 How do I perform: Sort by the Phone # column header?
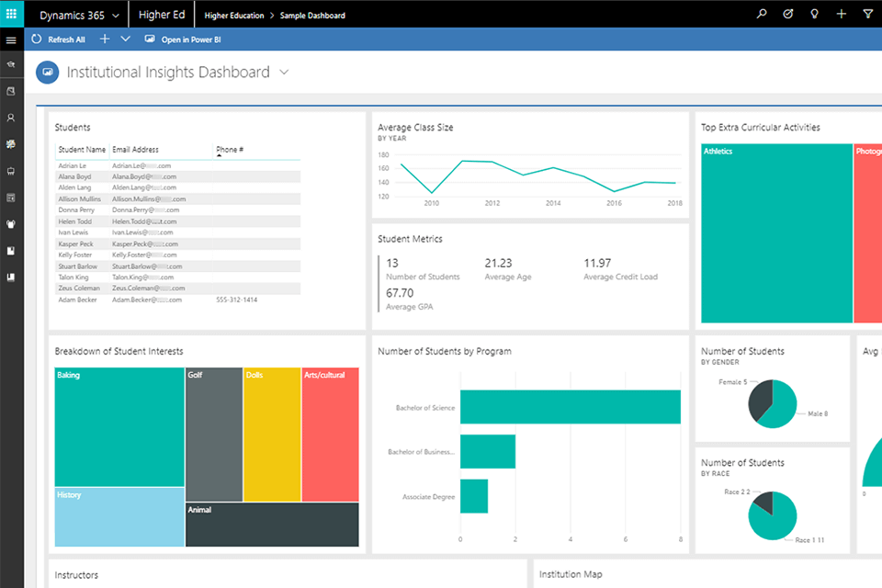tap(230, 149)
